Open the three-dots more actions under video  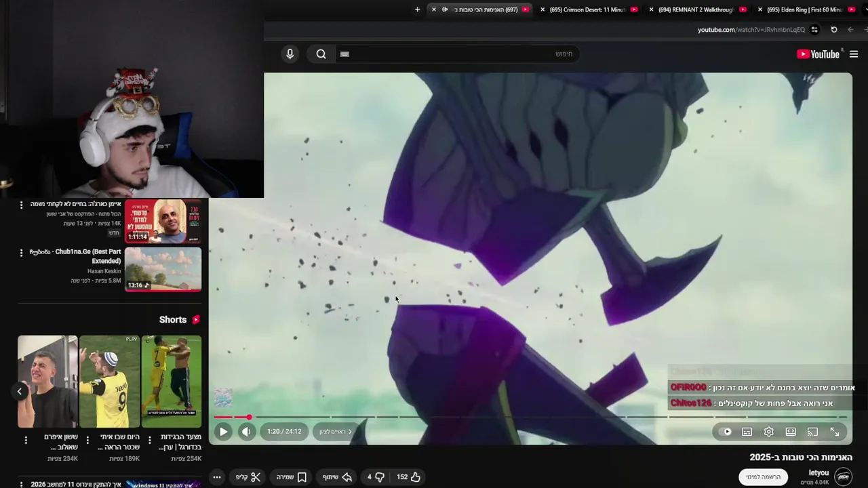(x=217, y=477)
